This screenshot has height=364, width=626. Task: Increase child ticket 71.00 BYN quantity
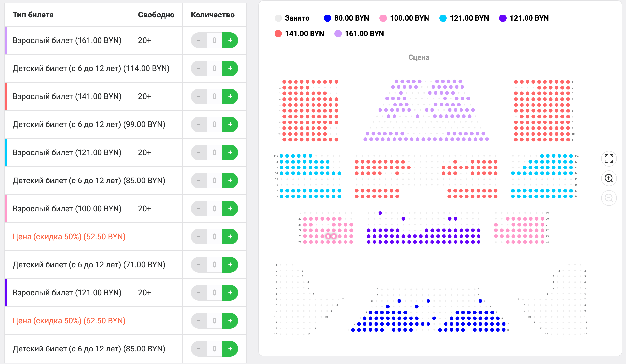pyautogui.click(x=230, y=264)
